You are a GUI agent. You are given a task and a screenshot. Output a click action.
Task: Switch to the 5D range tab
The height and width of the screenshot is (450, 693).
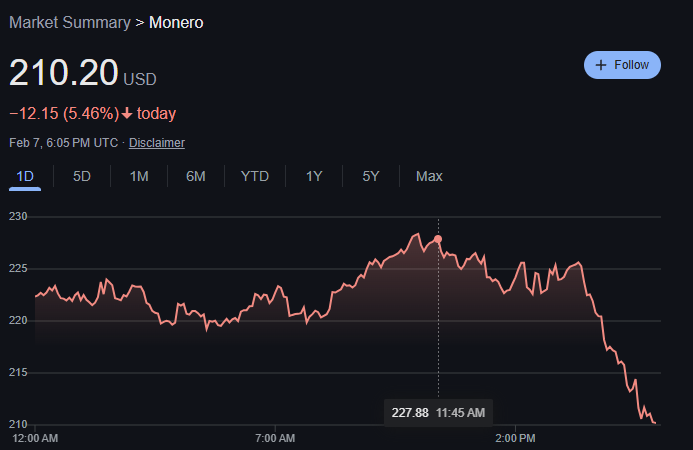tap(82, 176)
